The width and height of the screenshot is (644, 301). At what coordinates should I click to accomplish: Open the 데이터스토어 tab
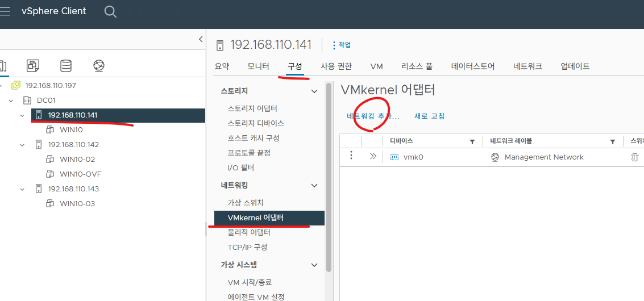pos(473,66)
